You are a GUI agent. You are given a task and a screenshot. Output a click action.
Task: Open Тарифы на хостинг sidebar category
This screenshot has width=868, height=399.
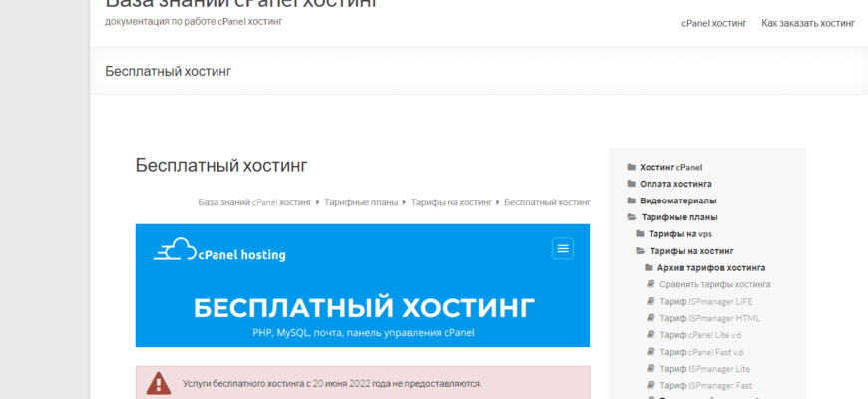[x=692, y=251]
